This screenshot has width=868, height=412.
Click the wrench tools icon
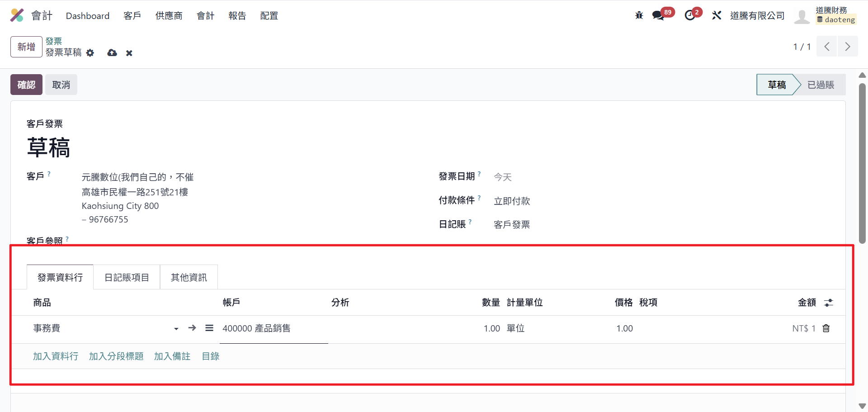[x=717, y=15]
